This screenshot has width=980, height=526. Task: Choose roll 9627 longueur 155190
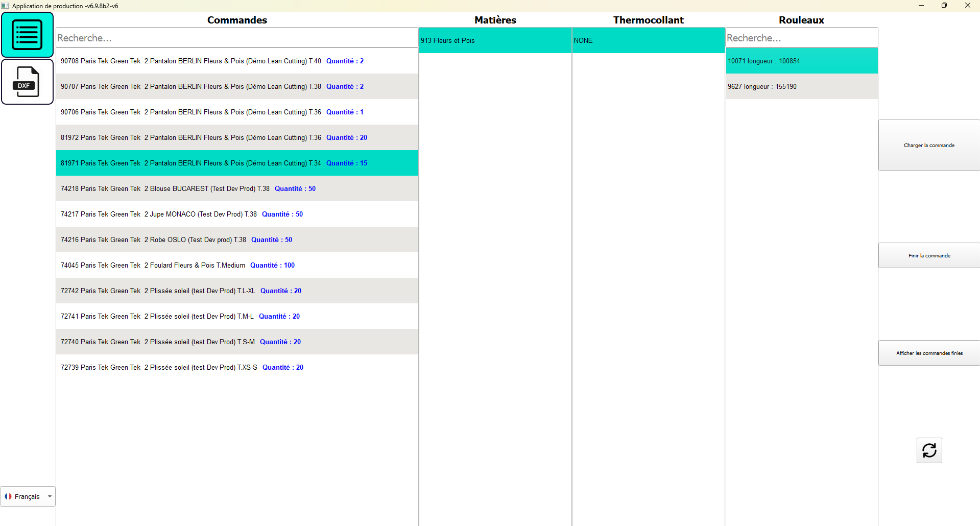tap(801, 87)
